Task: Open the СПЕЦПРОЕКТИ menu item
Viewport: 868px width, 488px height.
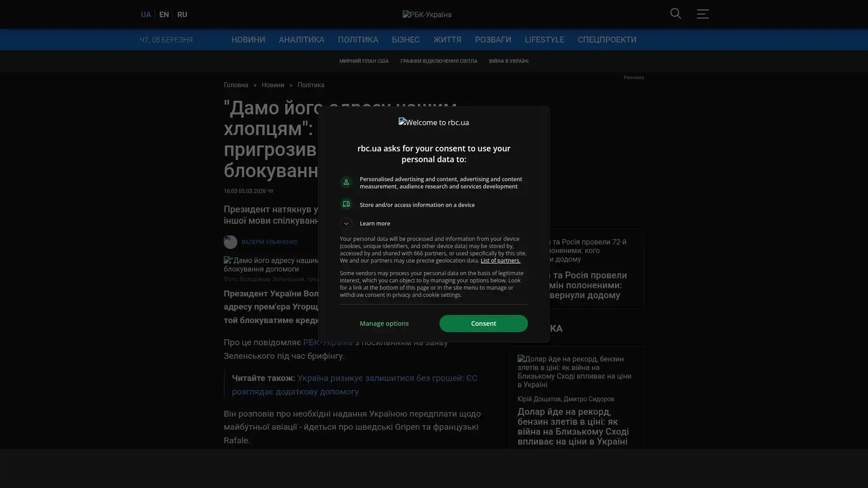Action: coord(607,40)
